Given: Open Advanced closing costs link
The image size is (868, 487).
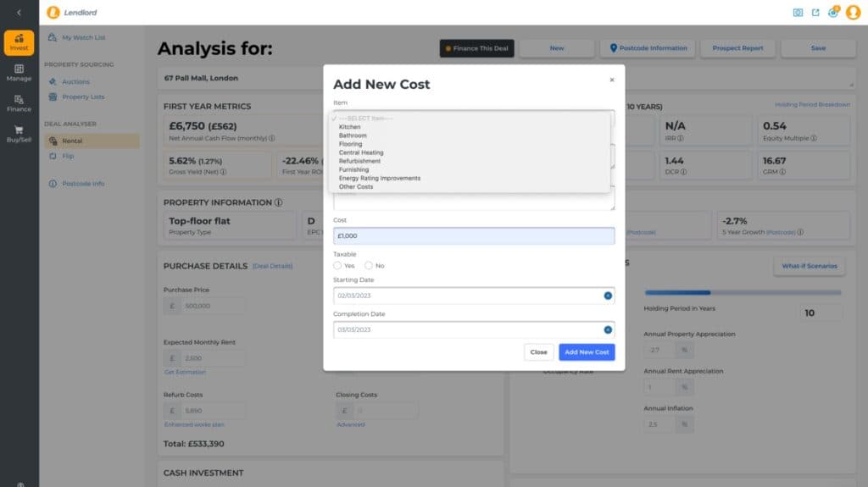Looking at the screenshot, I should pyautogui.click(x=351, y=425).
